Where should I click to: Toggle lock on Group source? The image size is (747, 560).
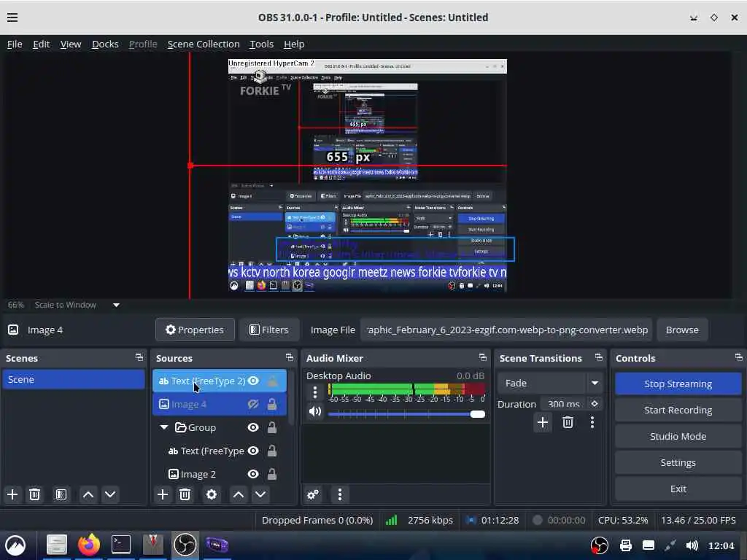[272, 427]
